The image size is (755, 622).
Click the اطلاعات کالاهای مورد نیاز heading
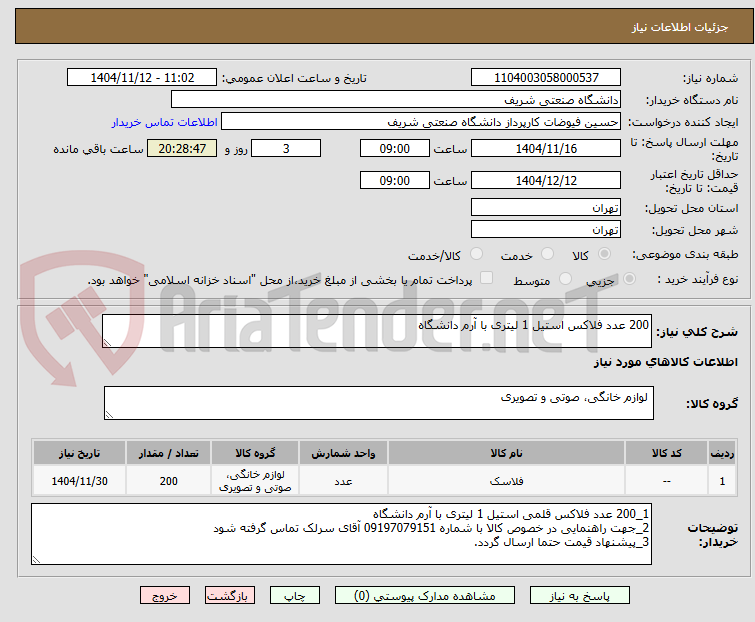point(665,362)
